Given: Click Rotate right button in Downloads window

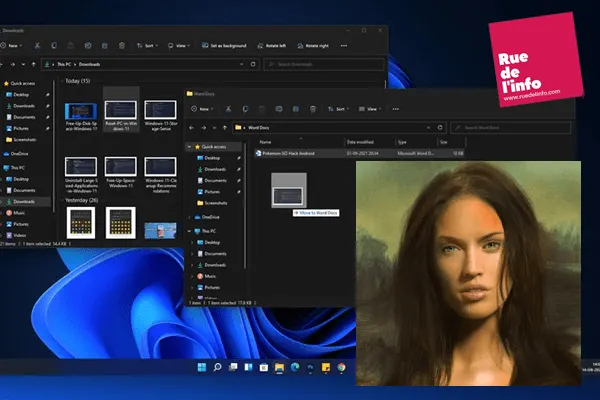Looking at the screenshot, I should point(313,46).
